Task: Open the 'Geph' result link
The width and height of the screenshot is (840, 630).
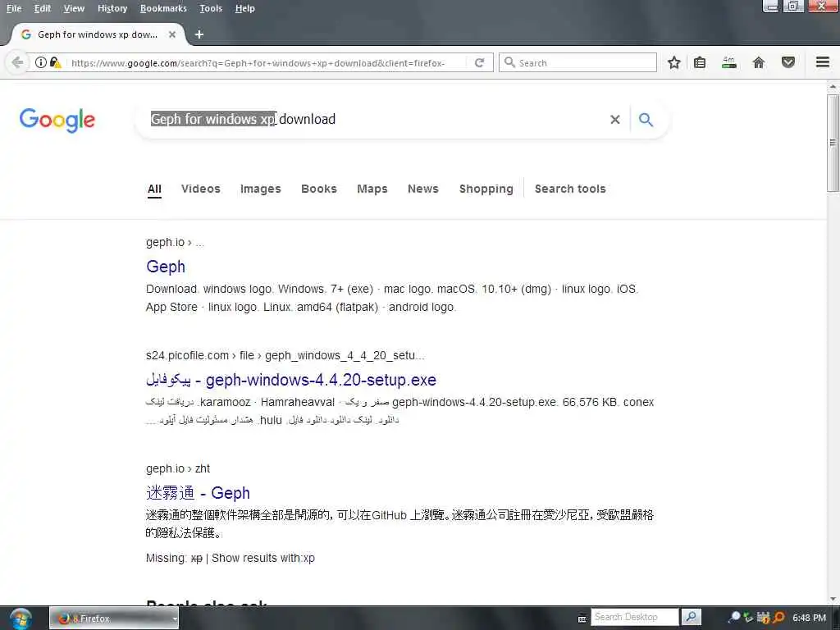Action: pos(166,267)
